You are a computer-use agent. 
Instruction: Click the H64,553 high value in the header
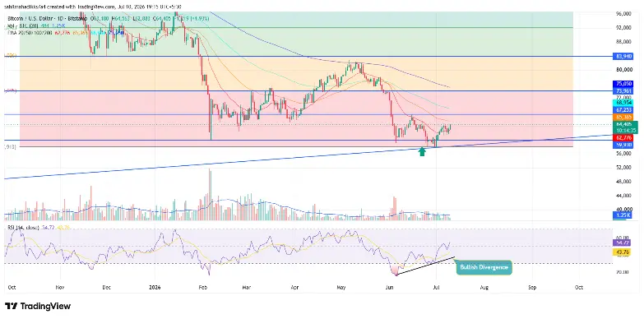(x=120, y=19)
